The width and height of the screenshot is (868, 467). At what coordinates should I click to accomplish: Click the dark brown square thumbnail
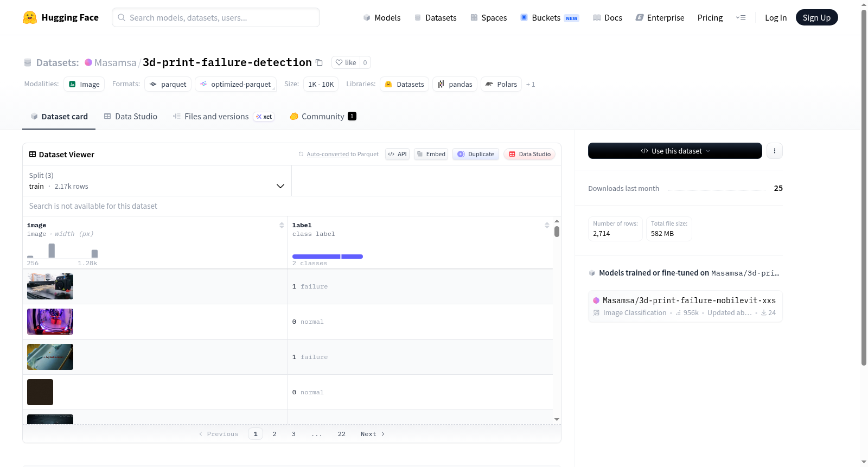(40, 392)
